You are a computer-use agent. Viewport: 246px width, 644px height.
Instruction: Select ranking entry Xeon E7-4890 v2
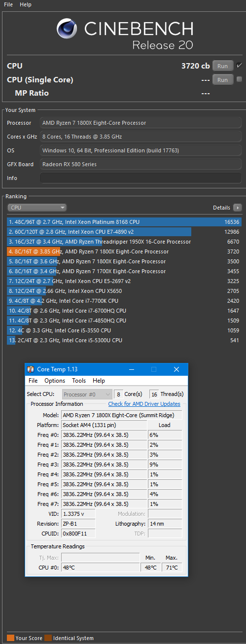pyautogui.click(x=124, y=232)
